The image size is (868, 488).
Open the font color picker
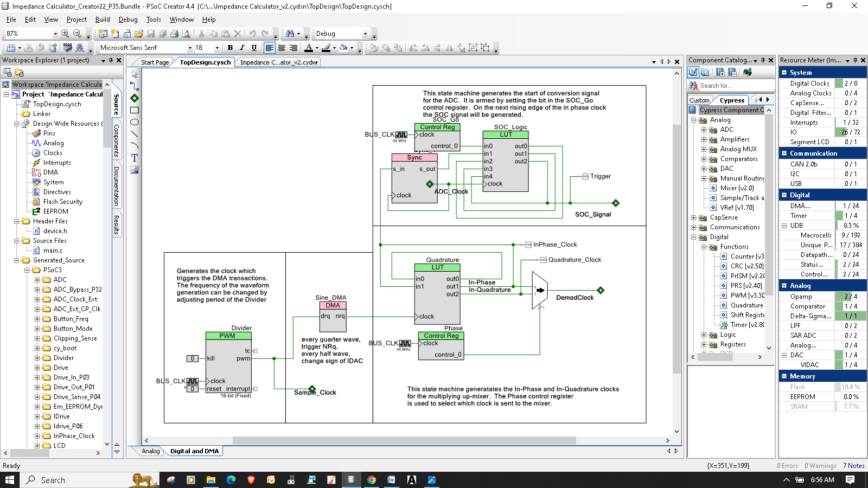click(309, 48)
